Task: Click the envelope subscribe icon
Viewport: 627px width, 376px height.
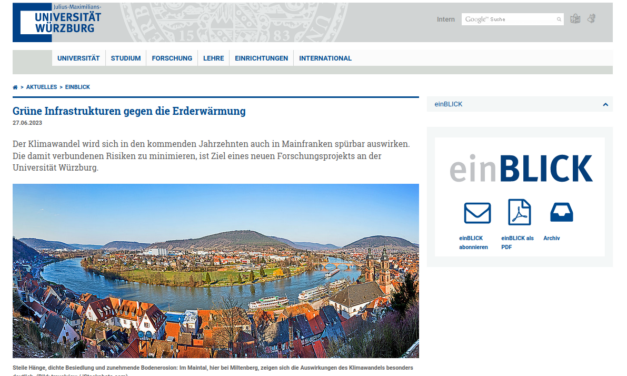Action: (477, 213)
